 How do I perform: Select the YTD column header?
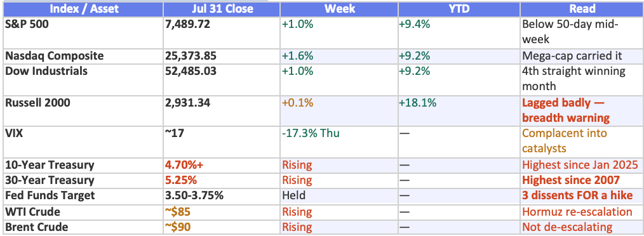coord(459,9)
